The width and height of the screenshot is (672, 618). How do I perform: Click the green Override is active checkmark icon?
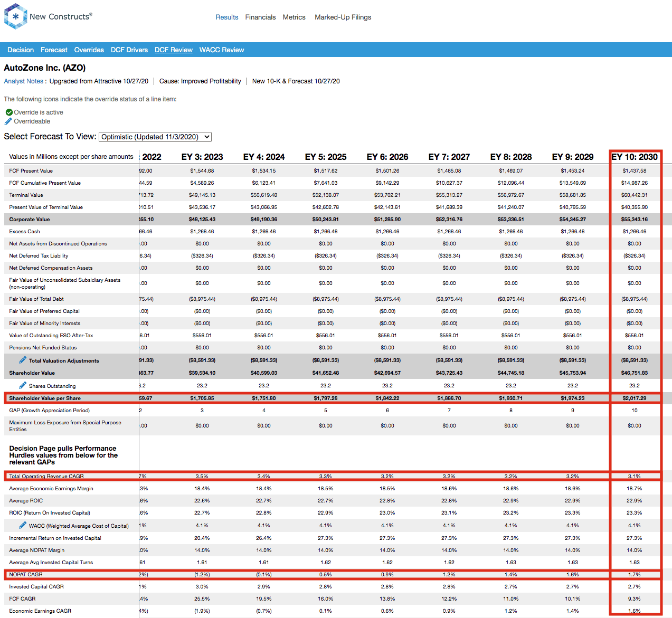pos(9,112)
